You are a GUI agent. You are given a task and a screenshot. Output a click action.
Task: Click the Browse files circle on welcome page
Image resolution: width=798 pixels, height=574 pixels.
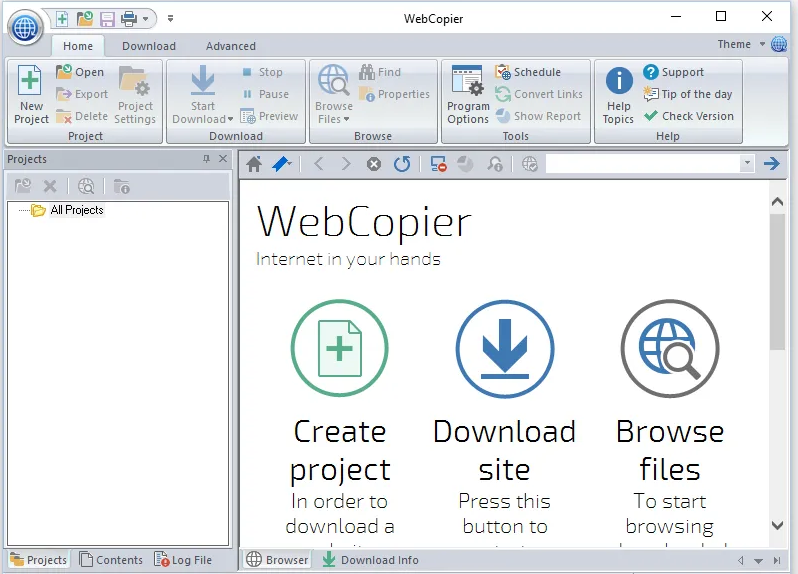pyautogui.click(x=670, y=348)
